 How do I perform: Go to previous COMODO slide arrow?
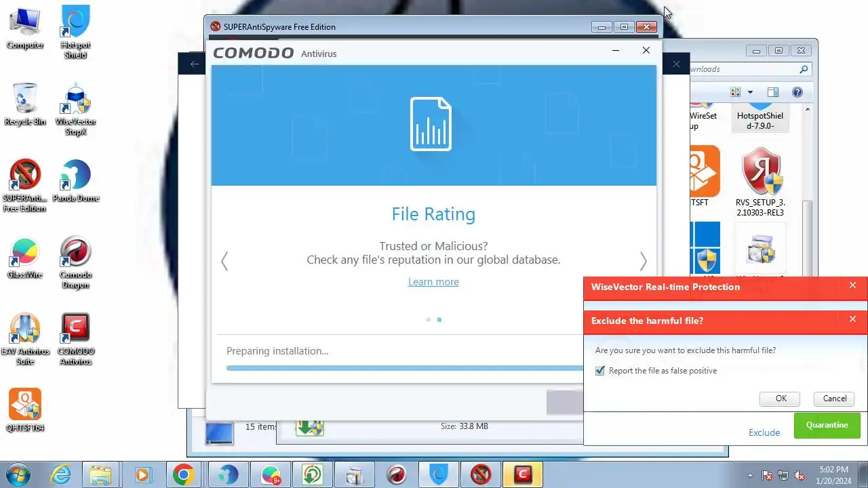point(224,261)
